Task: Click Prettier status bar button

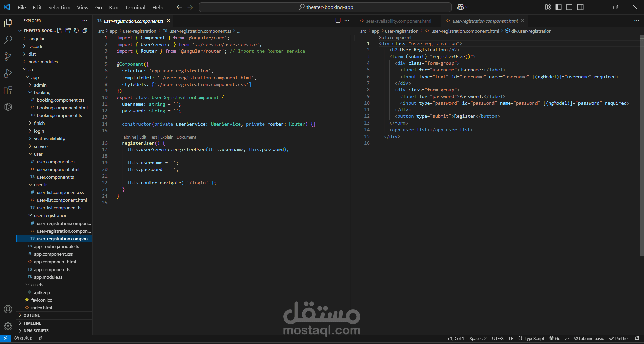Action: 619,338
